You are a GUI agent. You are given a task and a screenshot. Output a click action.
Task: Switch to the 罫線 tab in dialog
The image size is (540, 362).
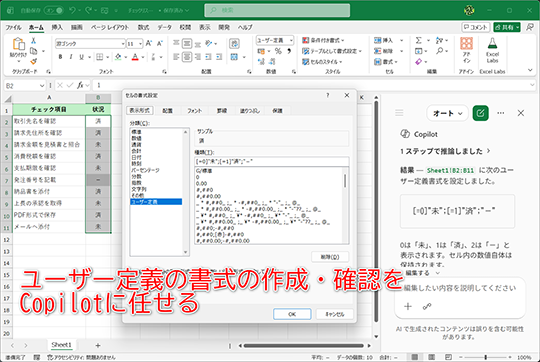coord(222,111)
